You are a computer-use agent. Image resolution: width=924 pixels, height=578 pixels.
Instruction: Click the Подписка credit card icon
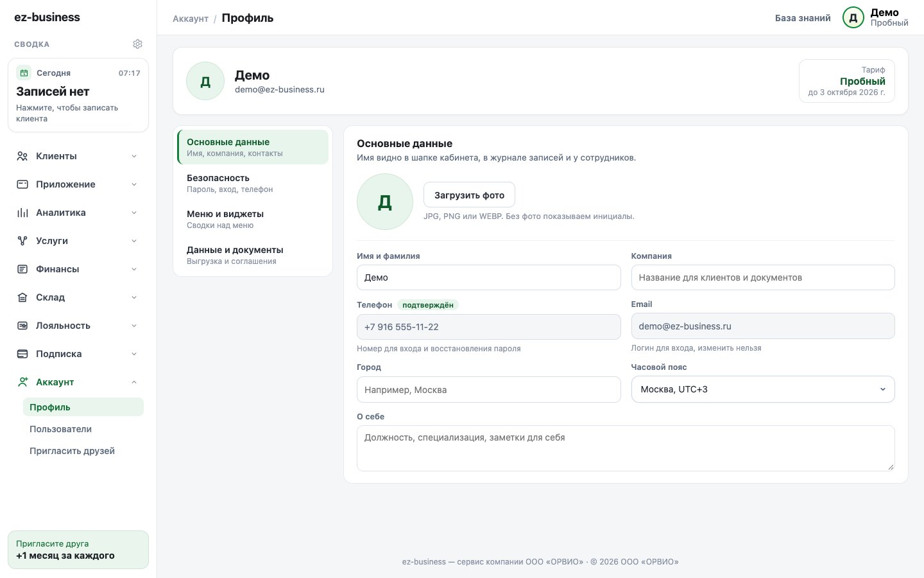coord(22,354)
